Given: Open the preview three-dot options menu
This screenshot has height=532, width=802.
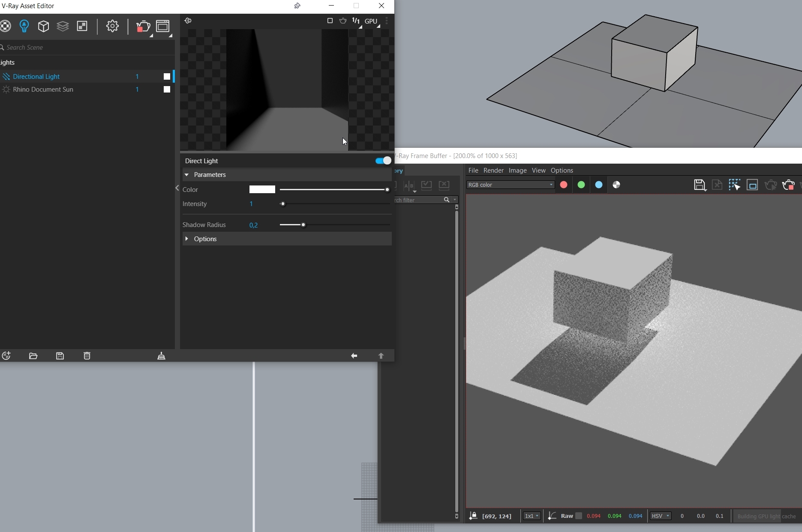Looking at the screenshot, I should click(387, 21).
